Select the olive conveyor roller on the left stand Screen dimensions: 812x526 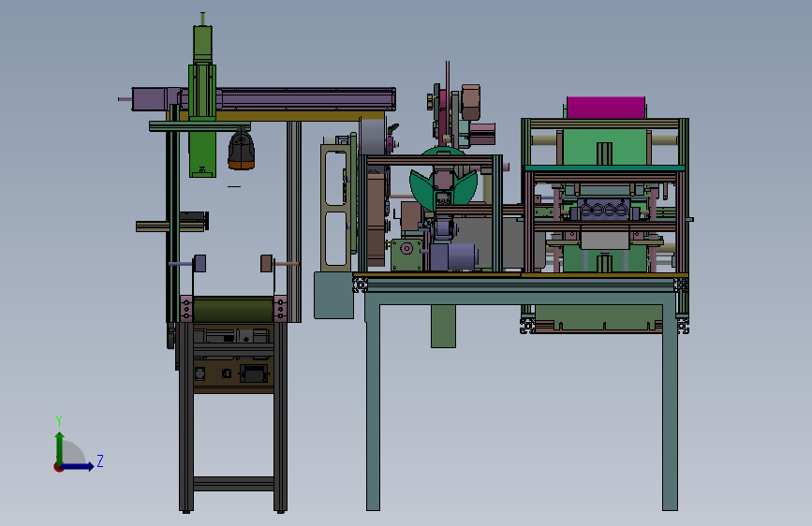[x=233, y=310]
